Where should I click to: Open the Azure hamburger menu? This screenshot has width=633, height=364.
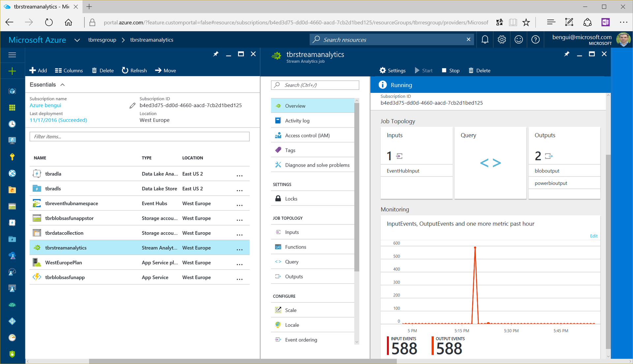(x=12, y=55)
